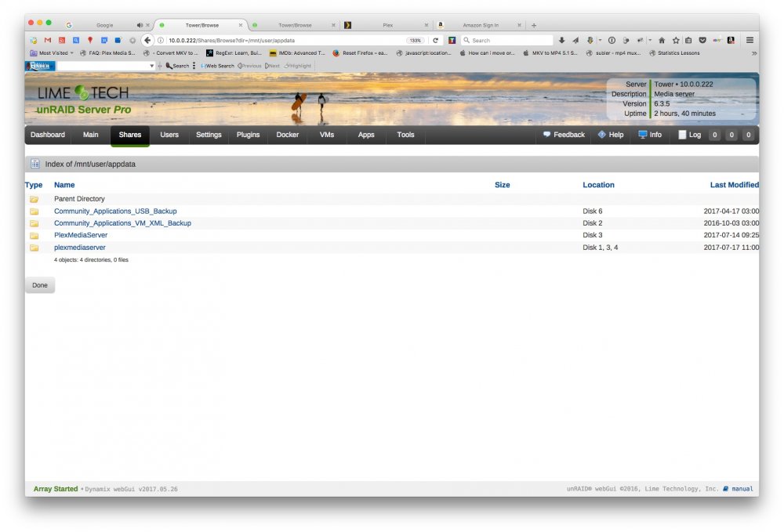Click the Done button
784x532 pixels.
coord(40,285)
